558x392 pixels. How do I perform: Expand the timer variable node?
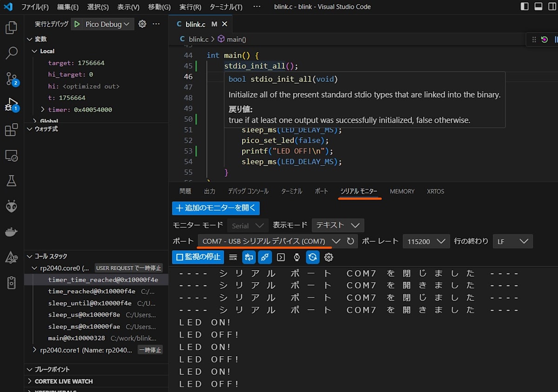point(43,110)
